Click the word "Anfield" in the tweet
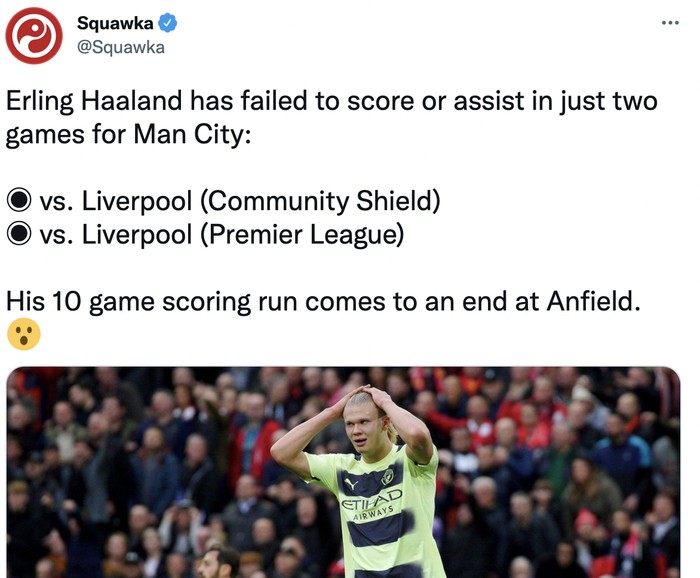Image resolution: width=700 pixels, height=578 pixels. tap(588, 301)
